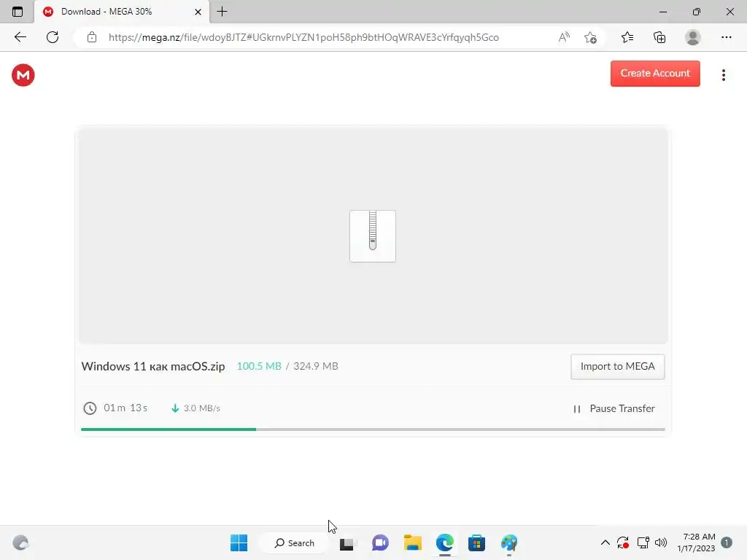Screen dimensions: 747x560
Task: Open the colorful app icon next to Store
Action: (x=508, y=542)
